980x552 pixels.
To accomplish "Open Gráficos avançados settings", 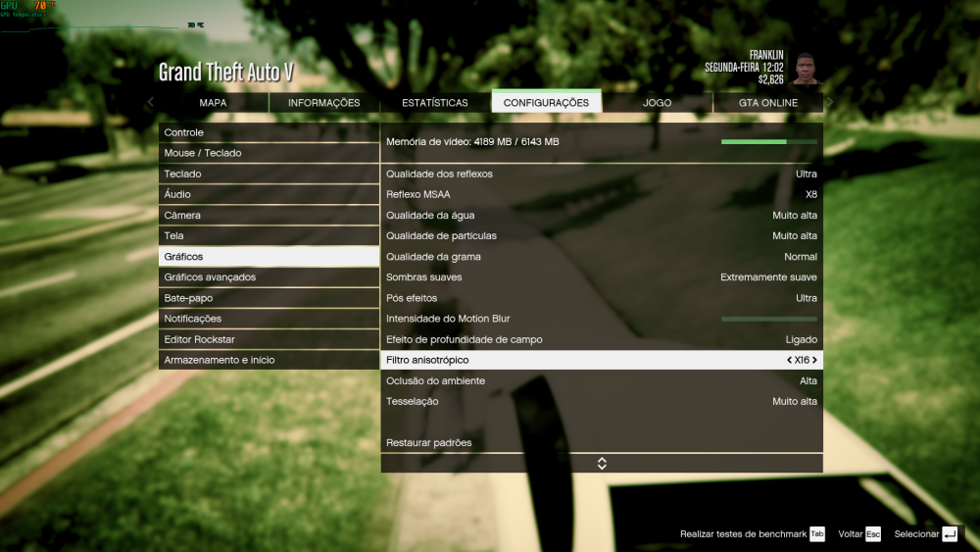I will click(269, 276).
